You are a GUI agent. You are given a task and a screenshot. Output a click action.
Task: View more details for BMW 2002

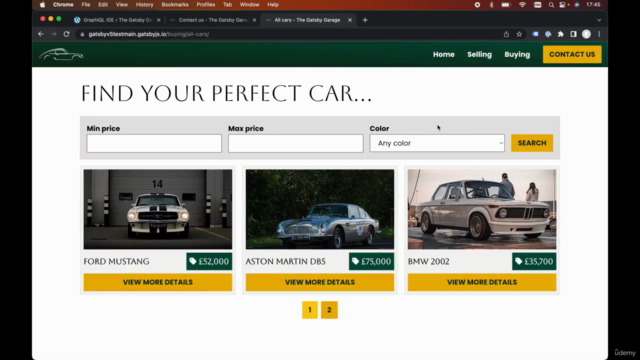pyautogui.click(x=482, y=282)
